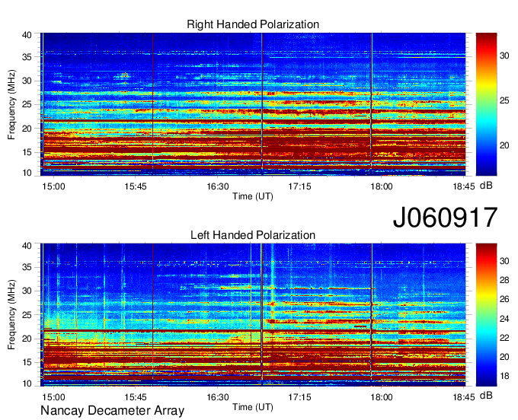The width and height of the screenshot is (518, 420).
Task: Click the left-handed polarization spectrogram
Action: 253,315
